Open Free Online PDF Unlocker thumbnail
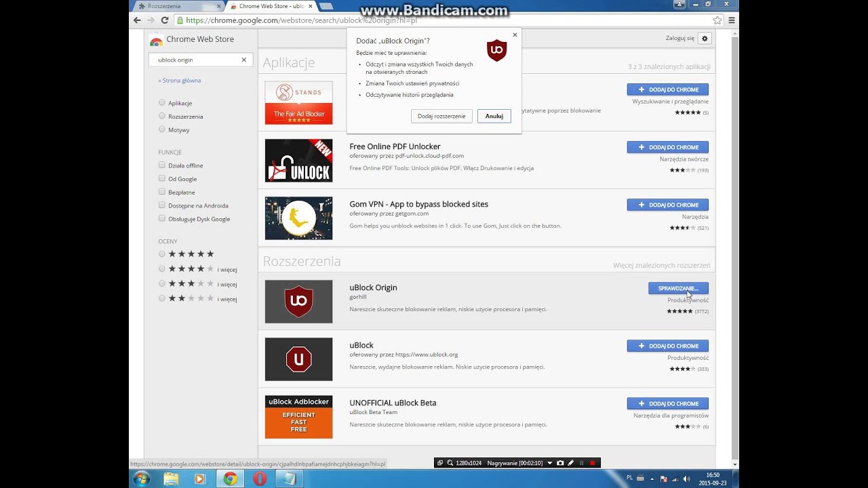Image resolution: width=868 pixels, height=488 pixels. click(298, 161)
